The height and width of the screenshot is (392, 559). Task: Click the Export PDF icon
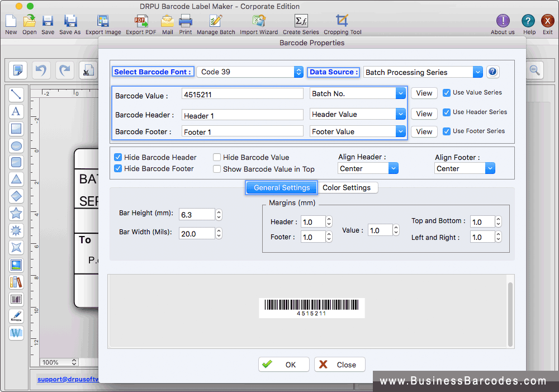coord(141,21)
